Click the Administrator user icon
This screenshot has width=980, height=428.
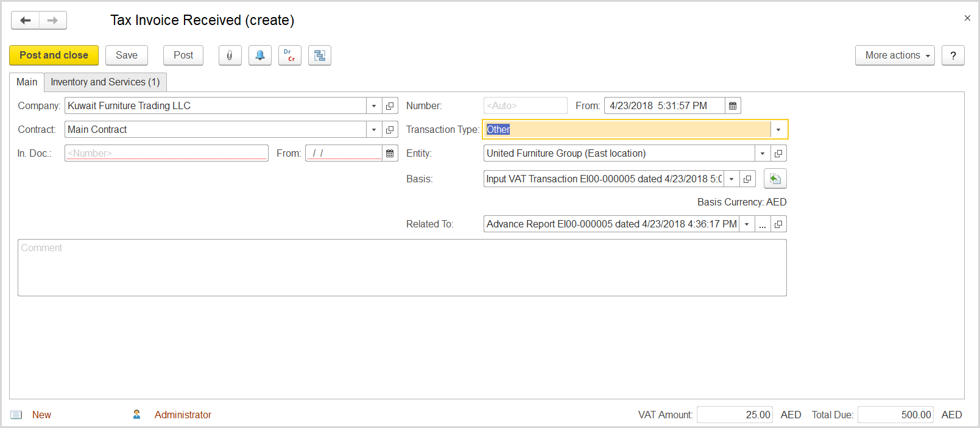point(136,415)
